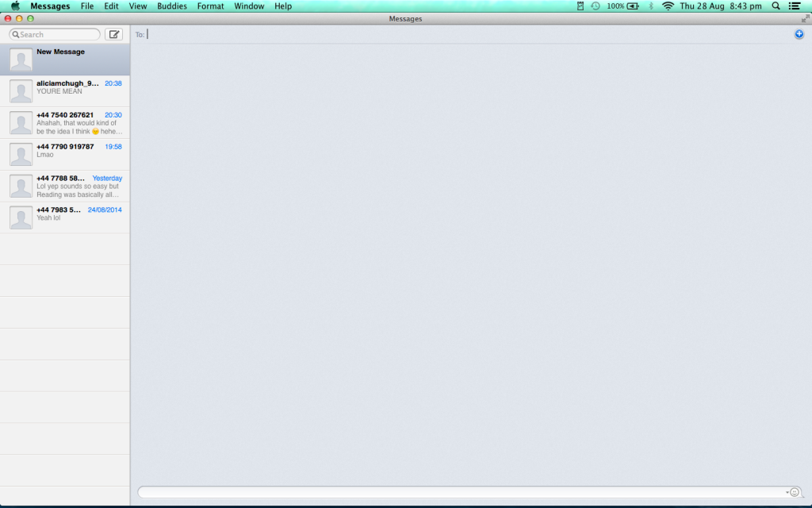Open the conversation saying Lmao
The image size is (812, 508).
click(x=65, y=154)
